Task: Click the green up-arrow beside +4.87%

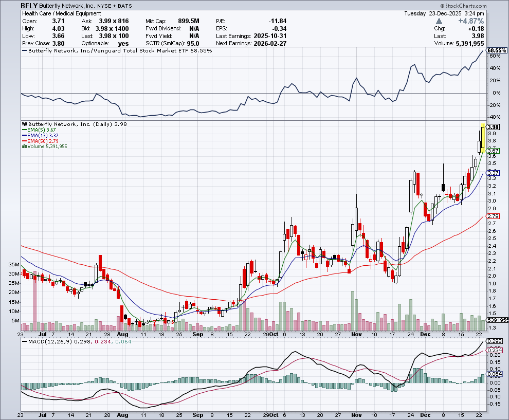Action: pos(439,21)
